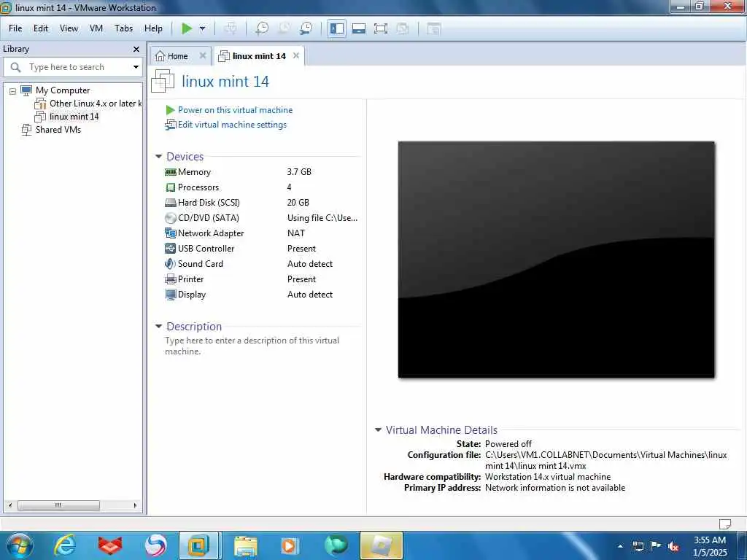The image size is (747, 560).
Task: Select Shared VMs in library tree
Action: pyautogui.click(x=58, y=130)
